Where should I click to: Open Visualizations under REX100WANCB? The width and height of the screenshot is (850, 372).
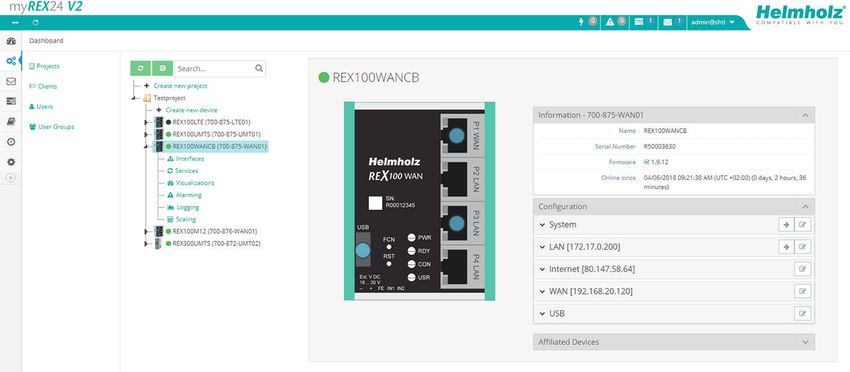[195, 183]
